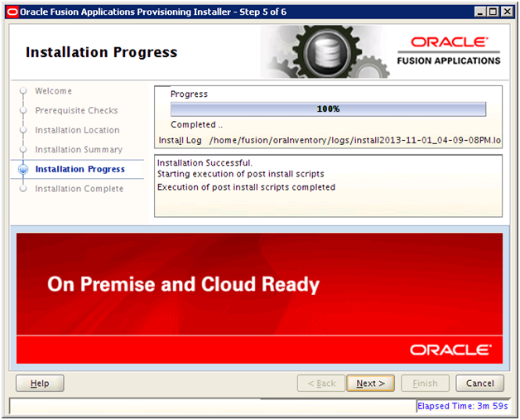Click the 'Completed ..' status text
The image size is (520, 420).
click(197, 125)
